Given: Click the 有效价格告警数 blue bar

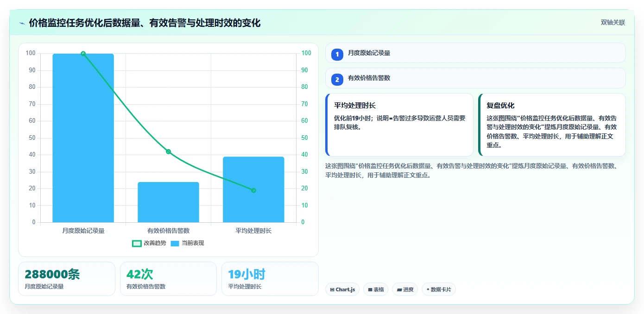Looking at the screenshot, I should 168,202.
